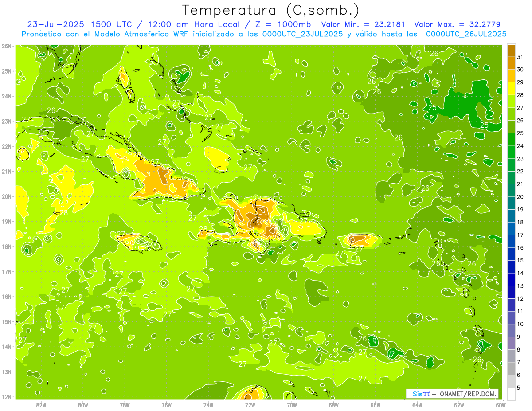This screenshot has height=411, width=532.
Task: Click legend value 13
Action: tap(520, 286)
